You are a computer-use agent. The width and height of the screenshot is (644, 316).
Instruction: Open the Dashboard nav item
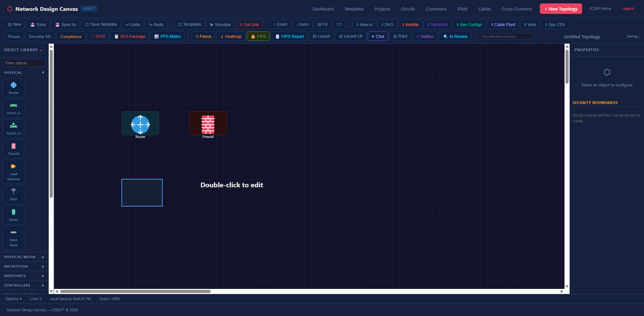point(323,9)
